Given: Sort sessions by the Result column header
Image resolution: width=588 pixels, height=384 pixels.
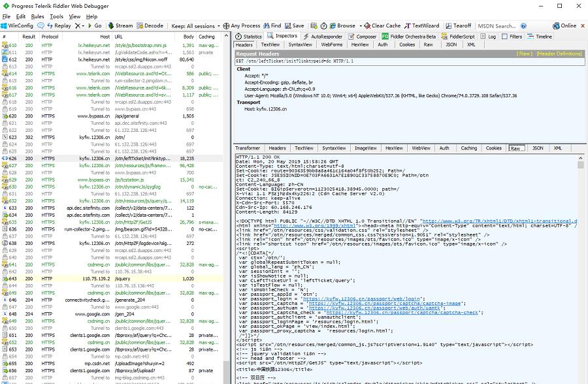Looking at the screenshot, I should 29,37.
